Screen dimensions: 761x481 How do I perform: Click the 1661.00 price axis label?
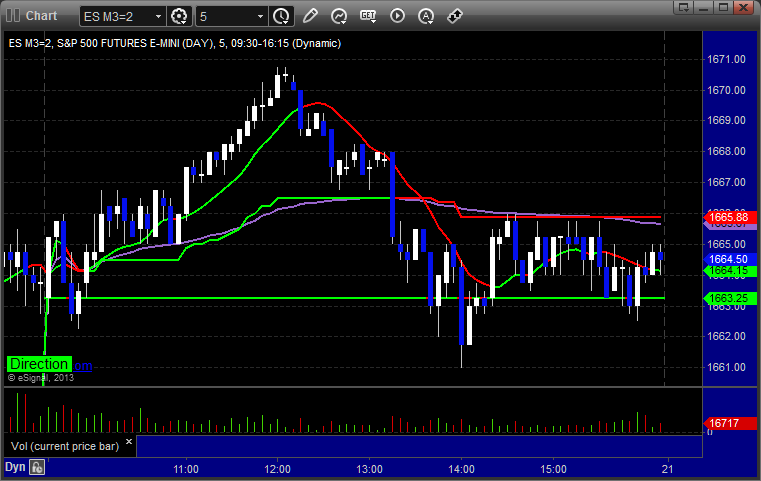point(726,367)
